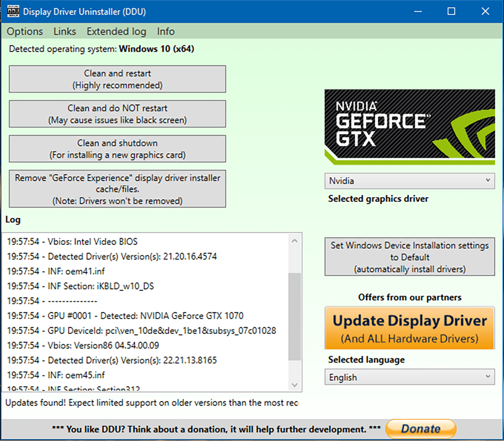Select log line 'Vbios: Intel Video BIOS'

(72, 241)
